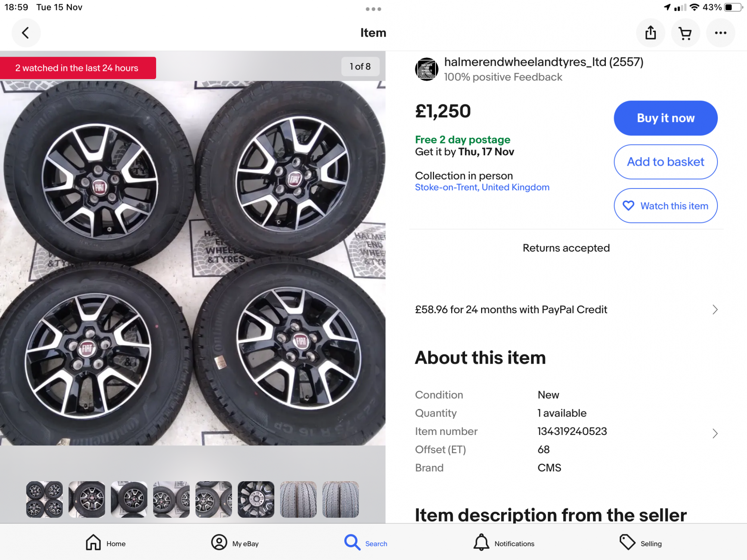Screen dimensions: 747x560
Task: Open the share sheet icon
Action: point(650,33)
